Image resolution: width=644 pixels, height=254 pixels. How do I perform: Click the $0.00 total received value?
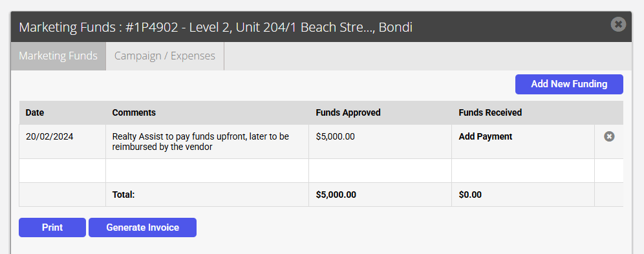click(x=470, y=195)
